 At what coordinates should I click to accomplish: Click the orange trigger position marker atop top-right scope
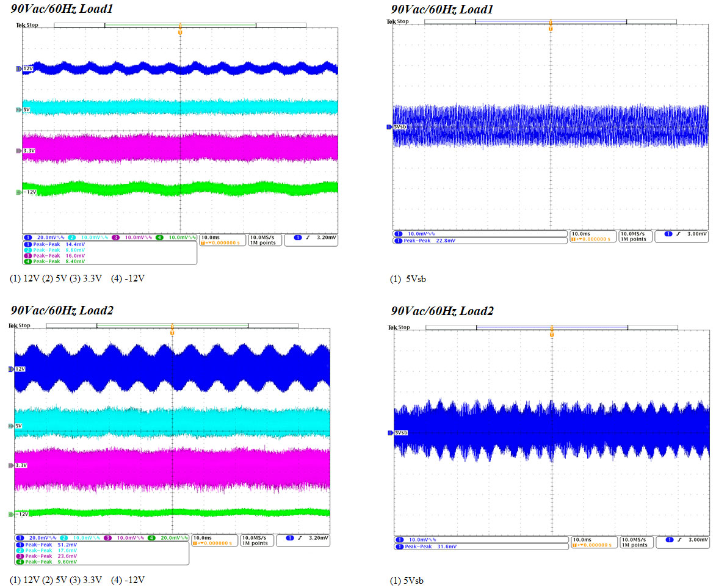pyautogui.click(x=551, y=28)
